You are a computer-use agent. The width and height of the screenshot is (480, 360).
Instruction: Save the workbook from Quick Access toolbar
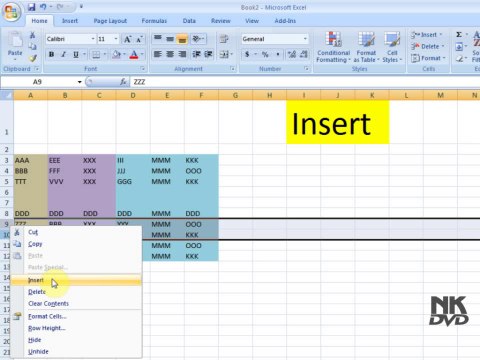[x=32, y=7]
